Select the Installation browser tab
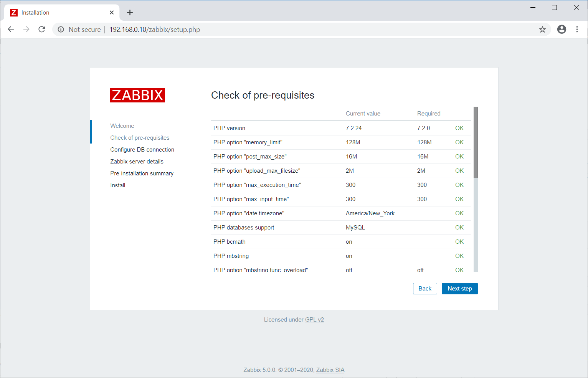 click(62, 13)
